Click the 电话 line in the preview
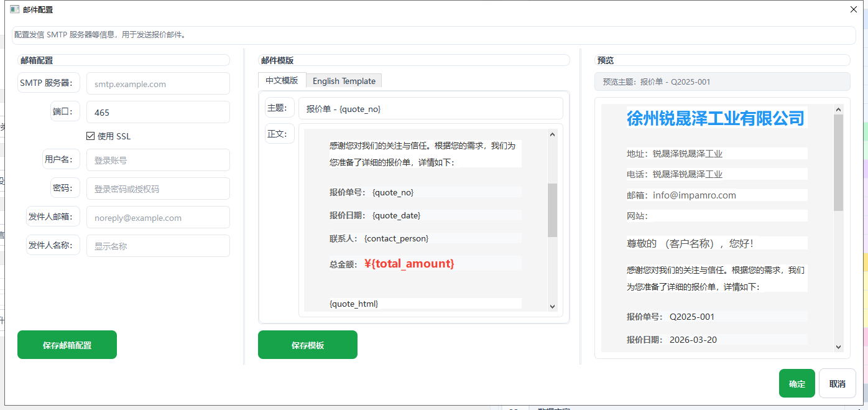 675,174
